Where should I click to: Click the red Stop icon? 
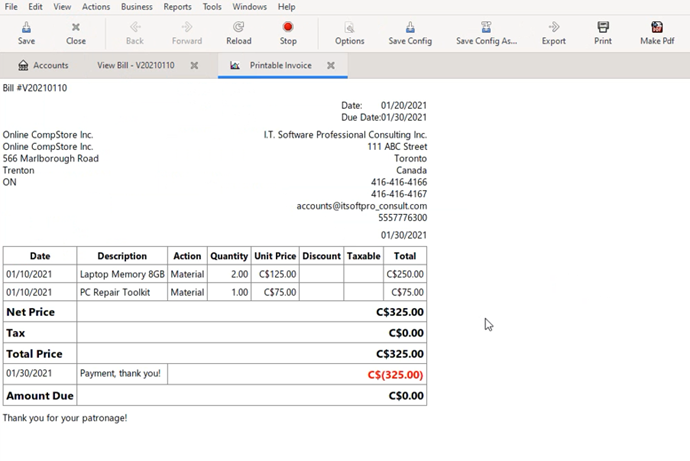click(288, 33)
